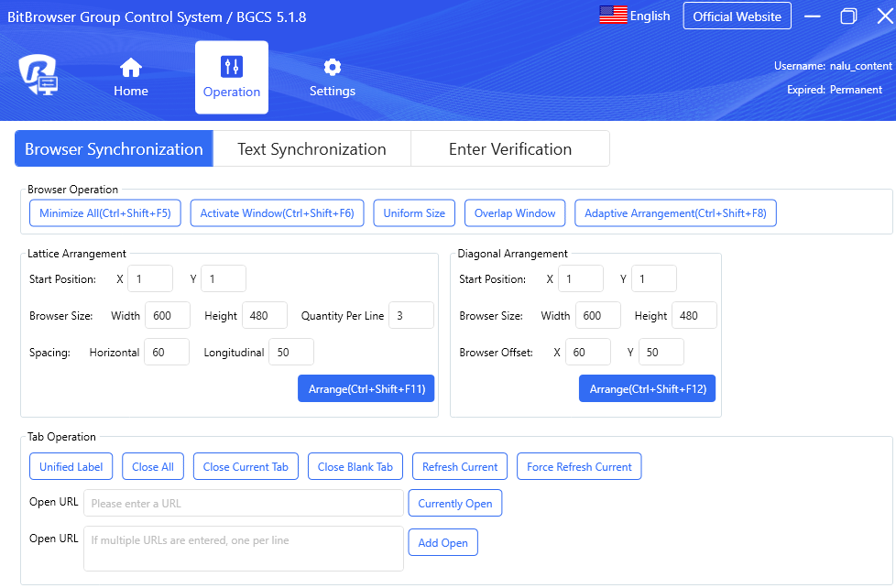Minimize the BitBrowser window
Image resolution: width=896 pixels, height=588 pixels.
(x=812, y=16)
